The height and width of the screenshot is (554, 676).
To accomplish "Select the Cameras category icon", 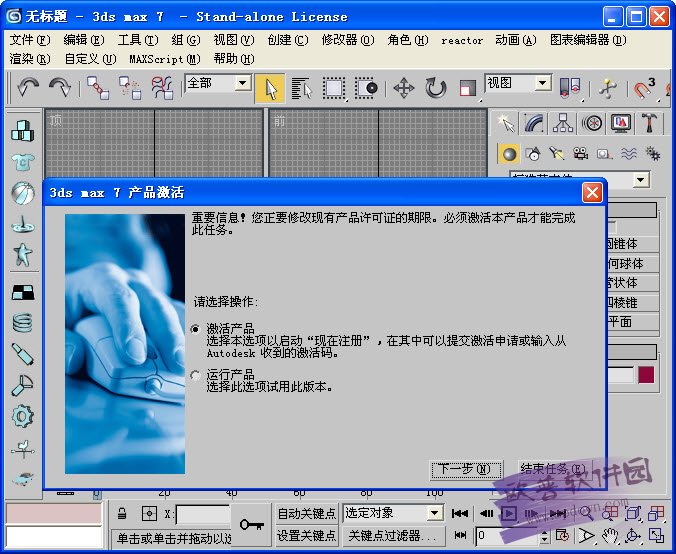I will (580, 154).
